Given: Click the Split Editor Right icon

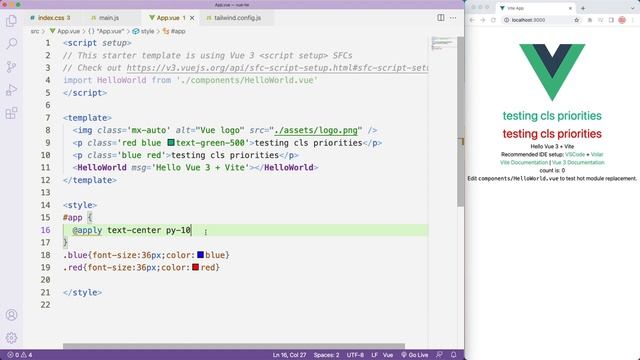Looking at the screenshot, I should 441,18.
